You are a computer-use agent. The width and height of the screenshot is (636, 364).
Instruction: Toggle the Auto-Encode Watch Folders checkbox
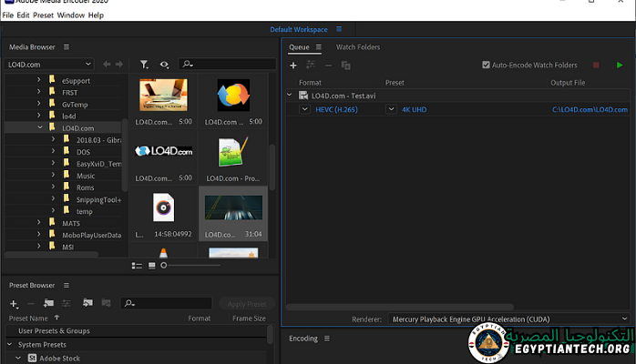[486, 66]
